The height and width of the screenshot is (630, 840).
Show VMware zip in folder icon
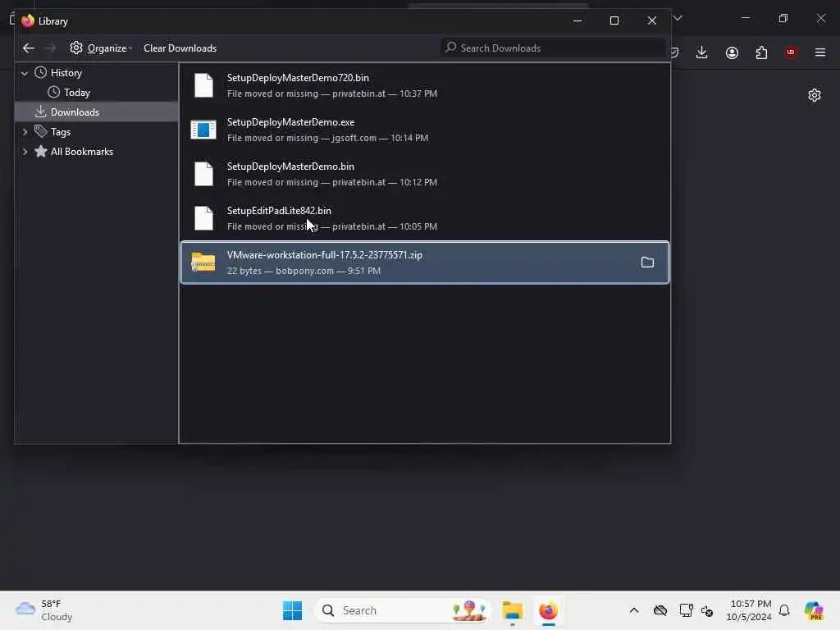point(647,262)
